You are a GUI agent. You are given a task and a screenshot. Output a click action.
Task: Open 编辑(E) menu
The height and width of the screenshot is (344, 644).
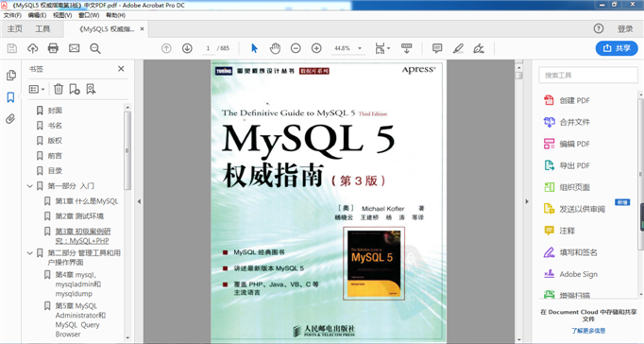coord(37,15)
